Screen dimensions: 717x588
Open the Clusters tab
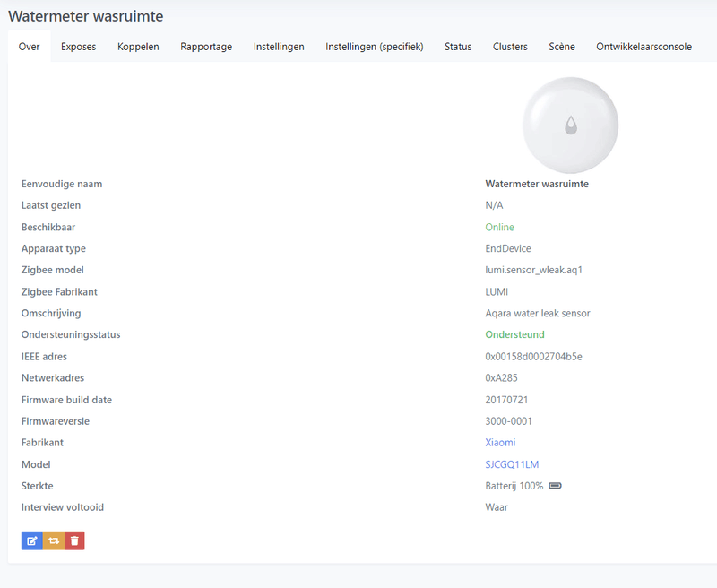coord(510,47)
